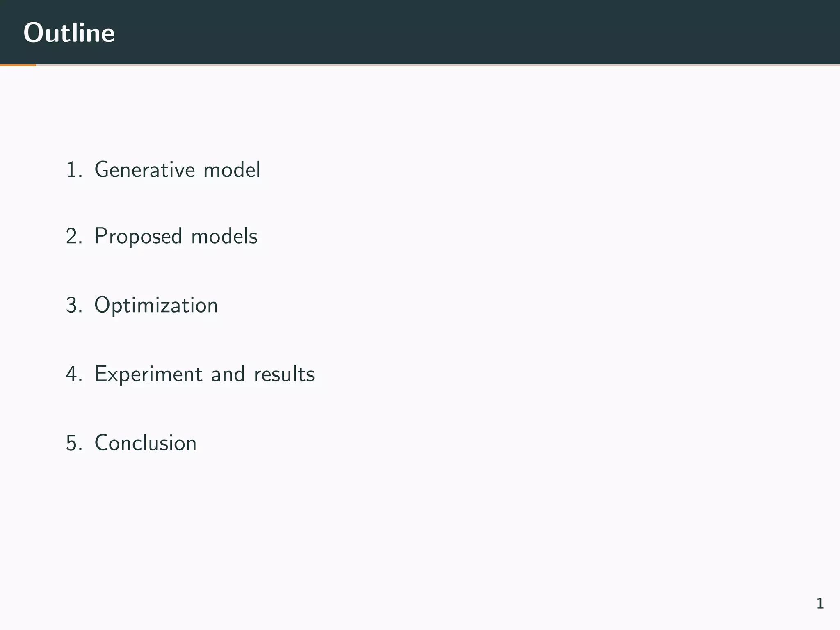This screenshot has height=630, width=840.
Task: Click the slide page number 1
Action: point(820,603)
